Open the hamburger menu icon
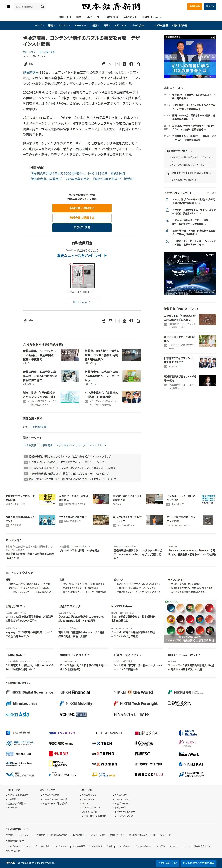222x868 pixels. [x=9, y=6]
